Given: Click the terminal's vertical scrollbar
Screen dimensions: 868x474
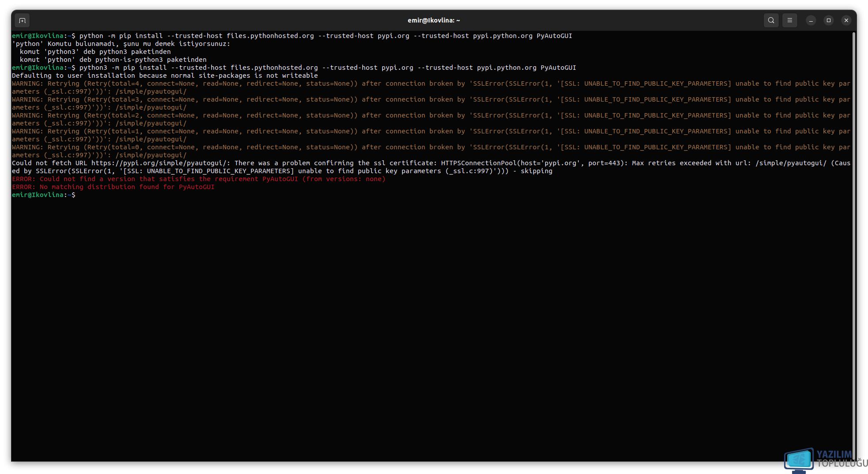Looking at the screenshot, I should click(x=853, y=246).
